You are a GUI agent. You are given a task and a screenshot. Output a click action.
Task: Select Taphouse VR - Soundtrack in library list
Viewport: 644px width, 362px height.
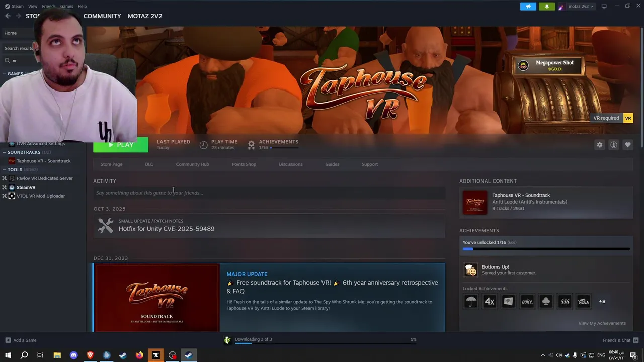(x=43, y=161)
